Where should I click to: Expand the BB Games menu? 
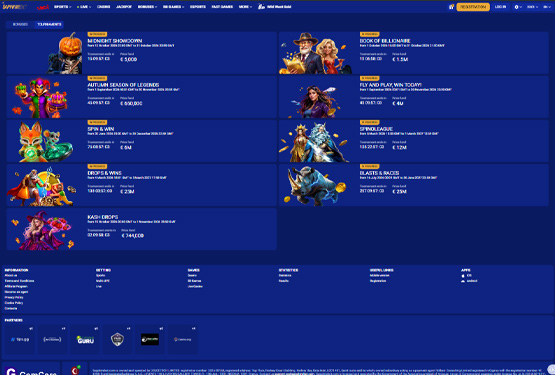click(x=173, y=7)
